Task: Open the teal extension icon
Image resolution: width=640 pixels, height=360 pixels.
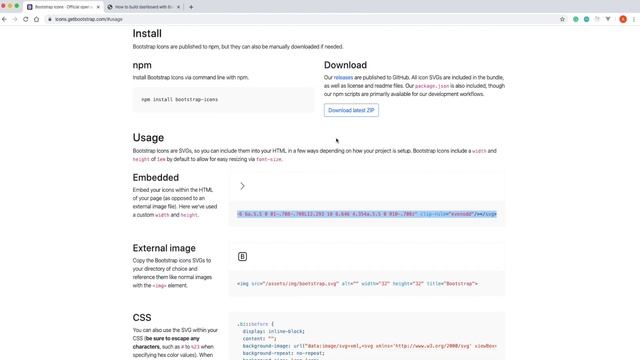Action: click(x=586, y=19)
